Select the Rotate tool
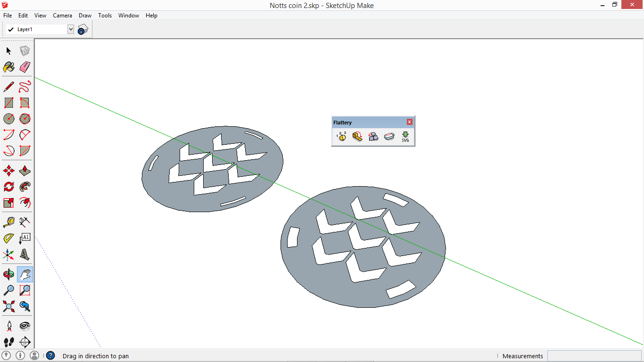The width and height of the screenshot is (644, 362). click(8, 187)
